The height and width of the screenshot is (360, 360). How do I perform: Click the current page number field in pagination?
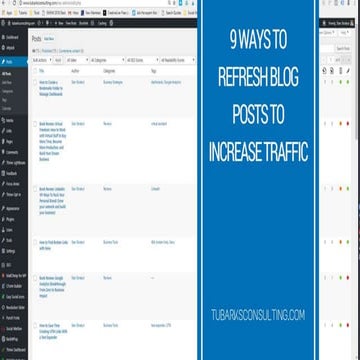(x=331, y=60)
